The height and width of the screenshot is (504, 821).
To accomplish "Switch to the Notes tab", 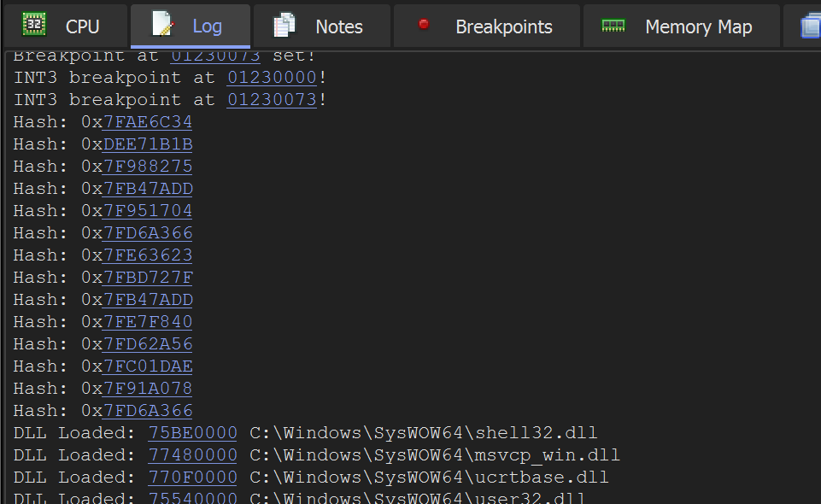I will 321,26.
